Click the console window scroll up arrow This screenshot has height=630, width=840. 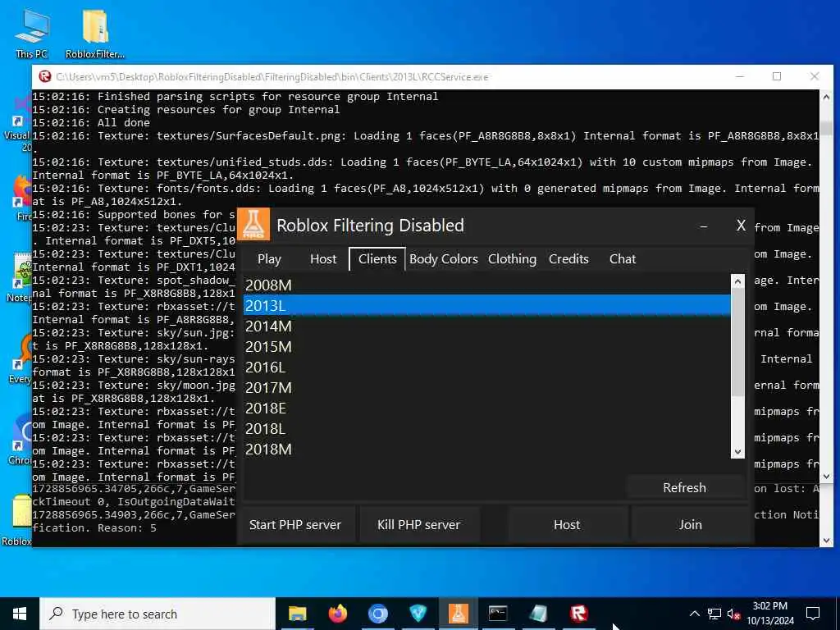(x=826, y=97)
